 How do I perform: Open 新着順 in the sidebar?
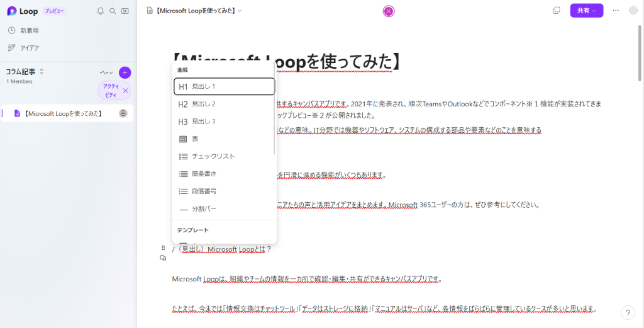coord(30,30)
